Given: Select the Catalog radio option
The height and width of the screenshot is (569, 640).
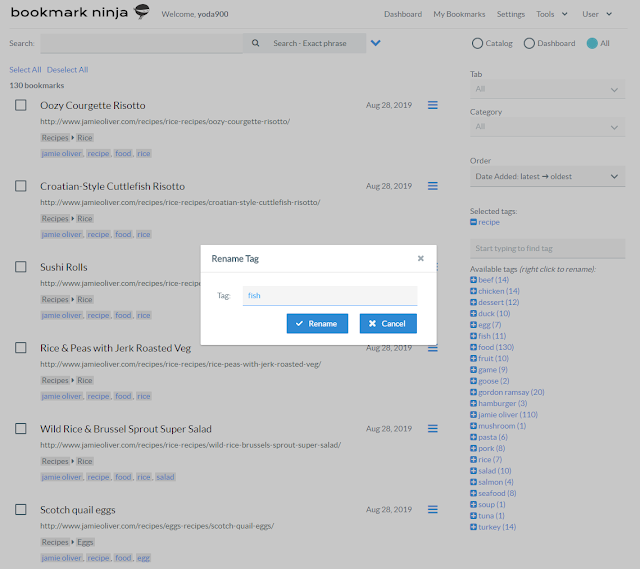Looking at the screenshot, I should [x=477, y=43].
